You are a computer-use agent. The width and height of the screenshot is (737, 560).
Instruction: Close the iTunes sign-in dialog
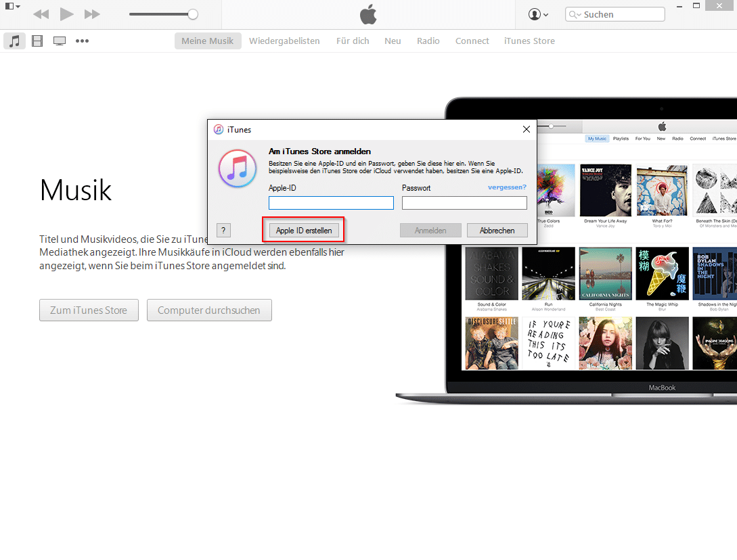(x=527, y=129)
